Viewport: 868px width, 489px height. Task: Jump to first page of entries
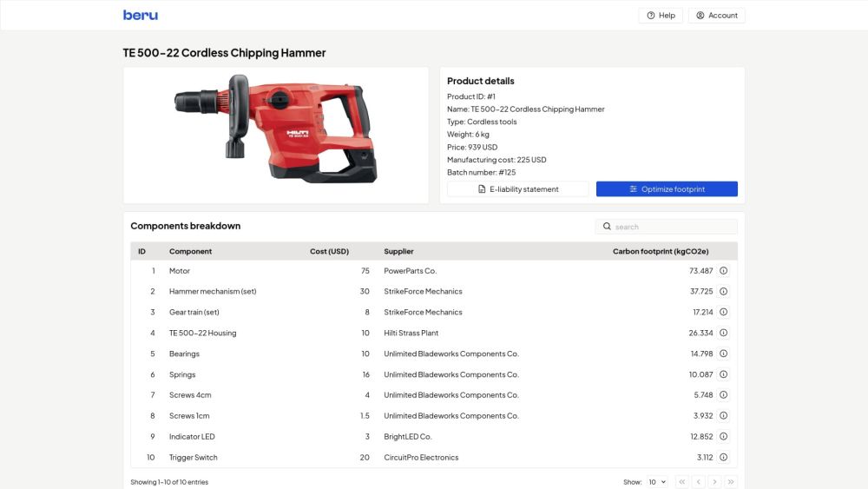point(682,482)
